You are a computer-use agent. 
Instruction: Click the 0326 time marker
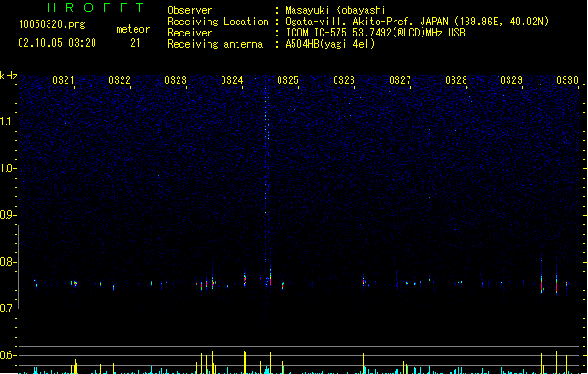click(344, 80)
